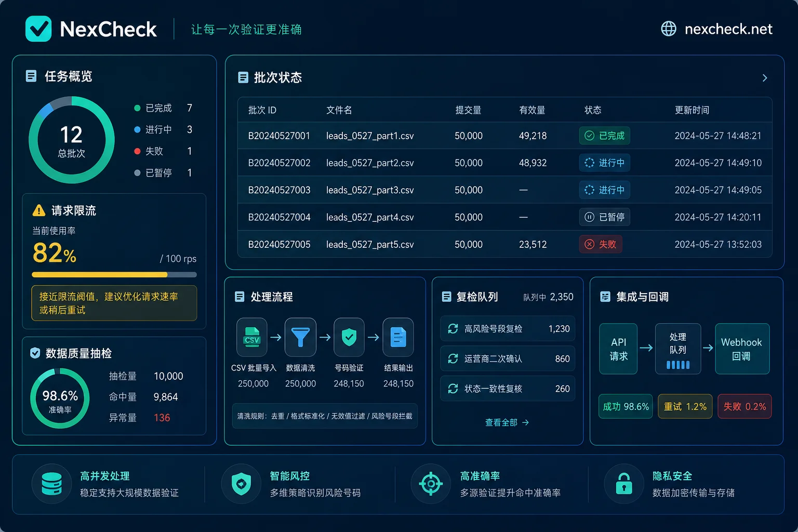This screenshot has width=798, height=532.
Task: Click the 有效量 column header
Action: (x=532, y=110)
